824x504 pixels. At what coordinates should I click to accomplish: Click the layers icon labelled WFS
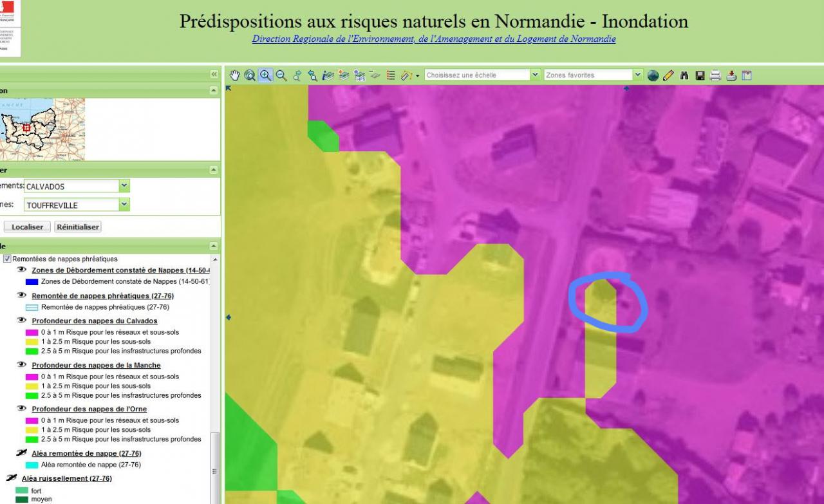(359, 75)
